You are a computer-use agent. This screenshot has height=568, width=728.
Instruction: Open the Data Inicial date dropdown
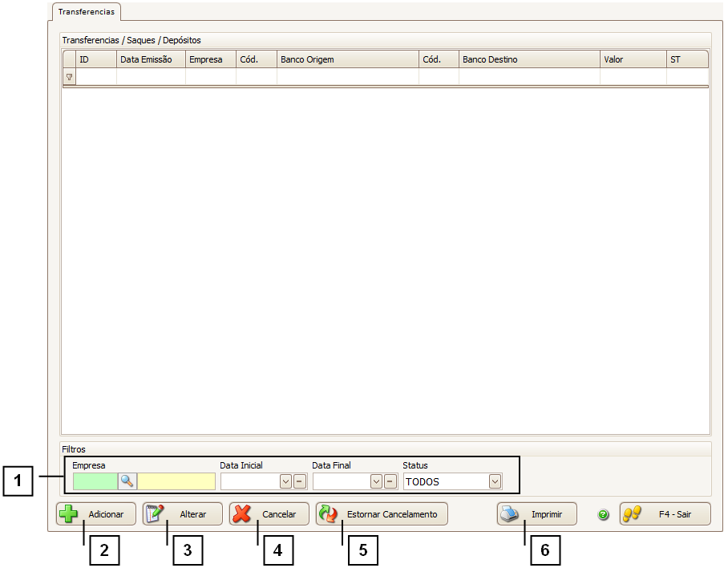285,481
